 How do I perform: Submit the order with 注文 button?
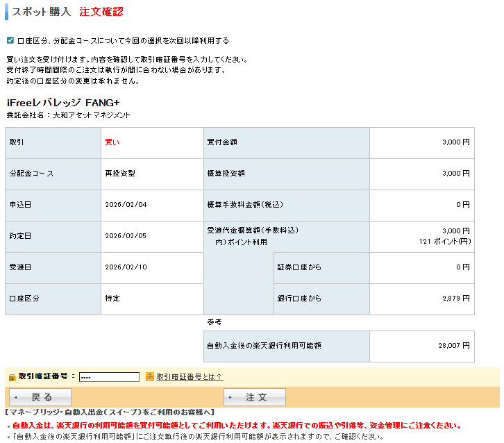click(255, 397)
